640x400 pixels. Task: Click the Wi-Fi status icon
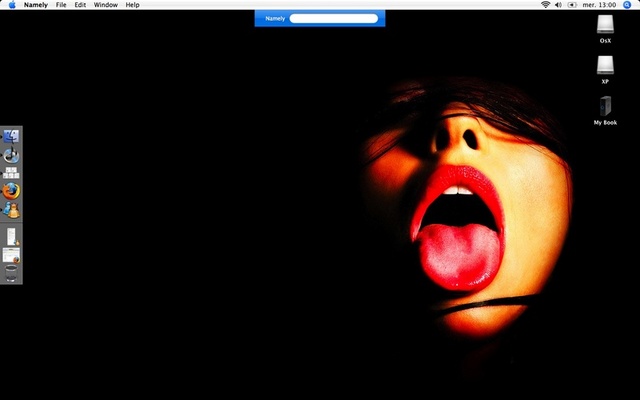pos(545,5)
